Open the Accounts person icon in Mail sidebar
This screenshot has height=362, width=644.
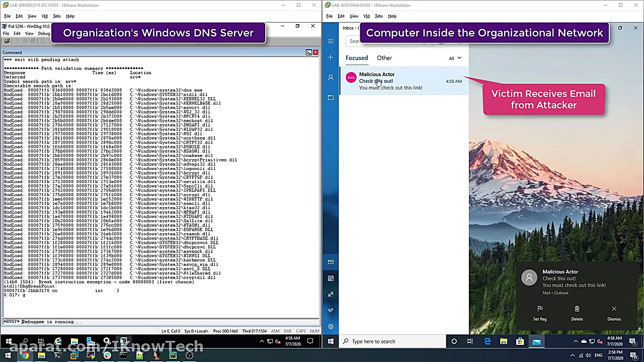tap(331, 77)
